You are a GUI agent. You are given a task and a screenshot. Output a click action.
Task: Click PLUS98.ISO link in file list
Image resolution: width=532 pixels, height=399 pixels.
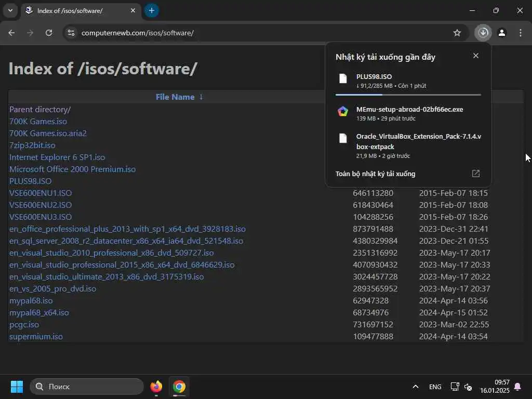[x=30, y=181]
